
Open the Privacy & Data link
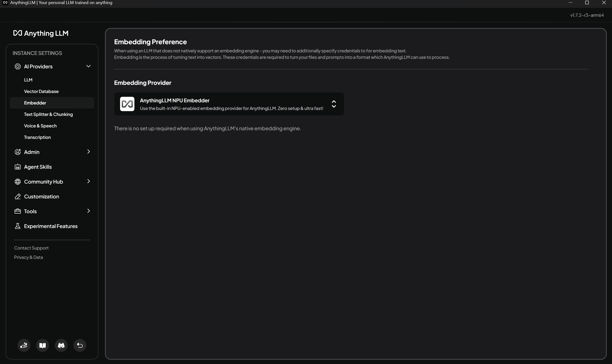pyautogui.click(x=28, y=257)
